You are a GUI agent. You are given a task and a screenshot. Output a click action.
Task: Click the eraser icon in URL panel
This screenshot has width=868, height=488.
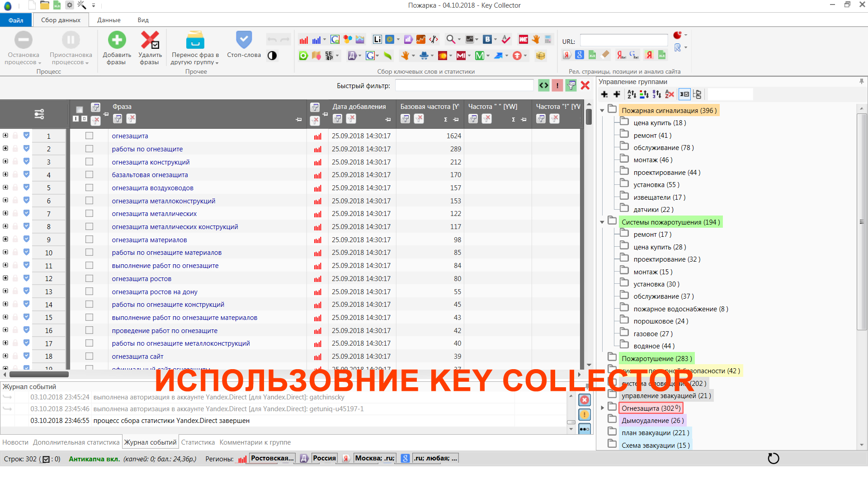point(605,55)
